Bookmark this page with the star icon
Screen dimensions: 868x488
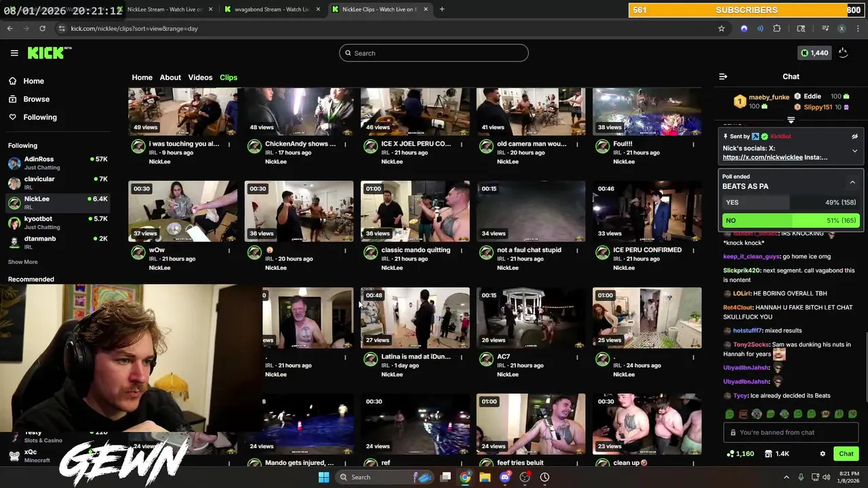[x=722, y=28]
